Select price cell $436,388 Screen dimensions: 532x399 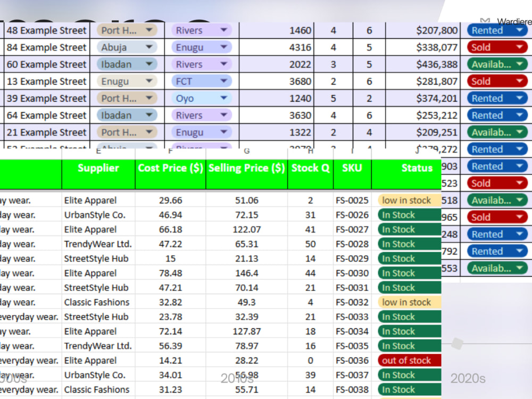pyautogui.click(x=423, y=64)
